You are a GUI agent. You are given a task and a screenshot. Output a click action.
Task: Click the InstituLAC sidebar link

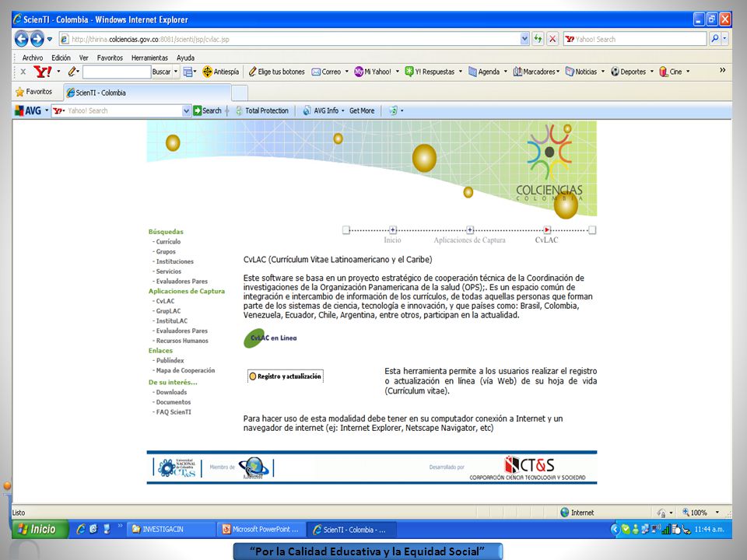tap(171, 321)
